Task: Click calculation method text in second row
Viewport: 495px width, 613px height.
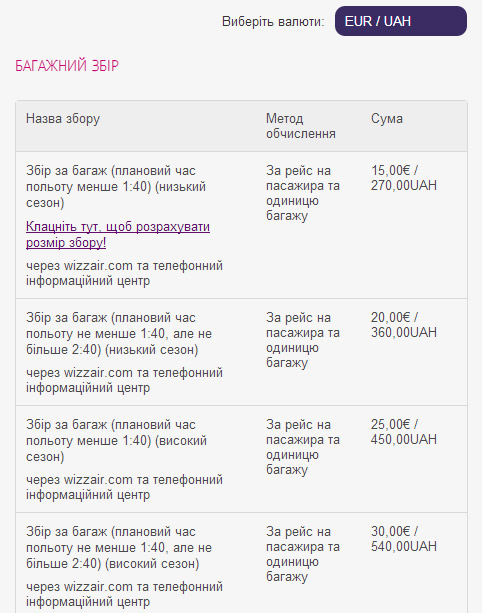Action: click(x=303, y=340)
